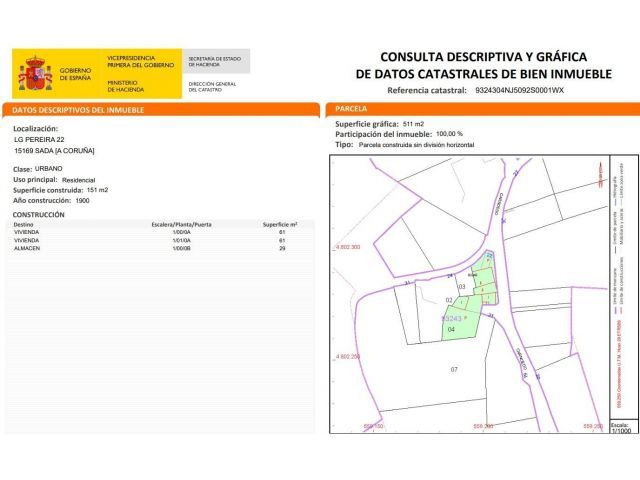Click 'DIRECCIÓN GENERAL DEL CATASTRO' text
The height and width of the screenshot is (480, 640).
click(x=212, y=87)
